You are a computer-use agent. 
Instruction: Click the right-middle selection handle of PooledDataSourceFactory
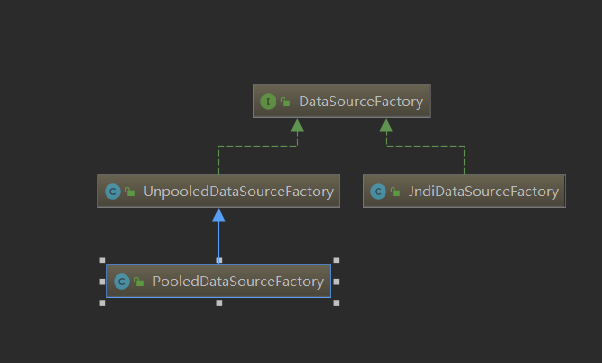tap(336, 282)
